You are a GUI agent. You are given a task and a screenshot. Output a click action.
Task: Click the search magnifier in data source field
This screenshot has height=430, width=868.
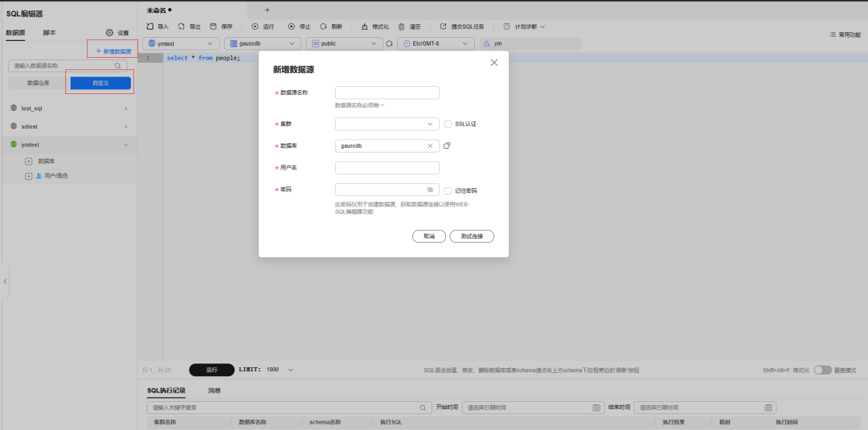coord(118,65)
